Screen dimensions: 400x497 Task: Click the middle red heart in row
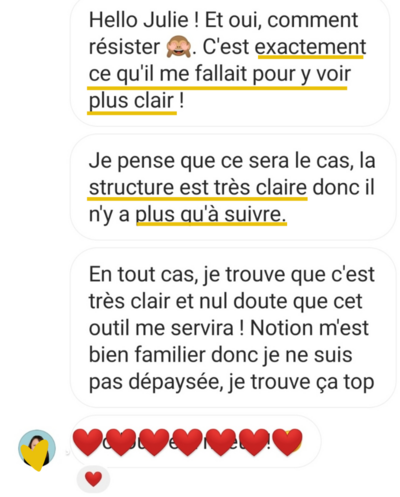click(188, 442)
